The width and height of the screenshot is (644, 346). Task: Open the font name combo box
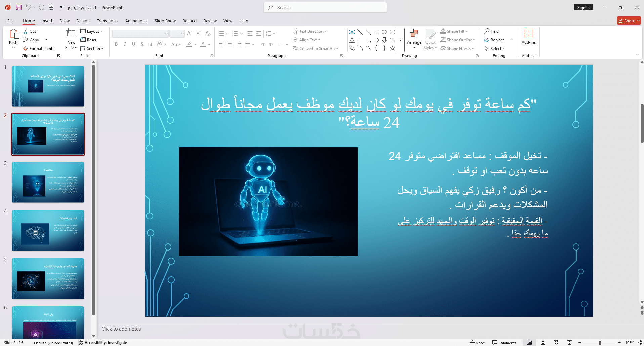140,33
